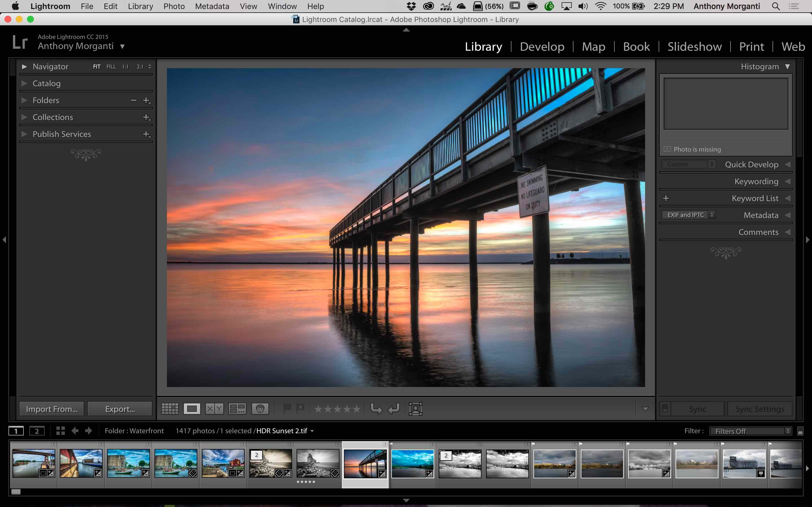
Task: Select the Loupe View icon
Action: [192, 408]
